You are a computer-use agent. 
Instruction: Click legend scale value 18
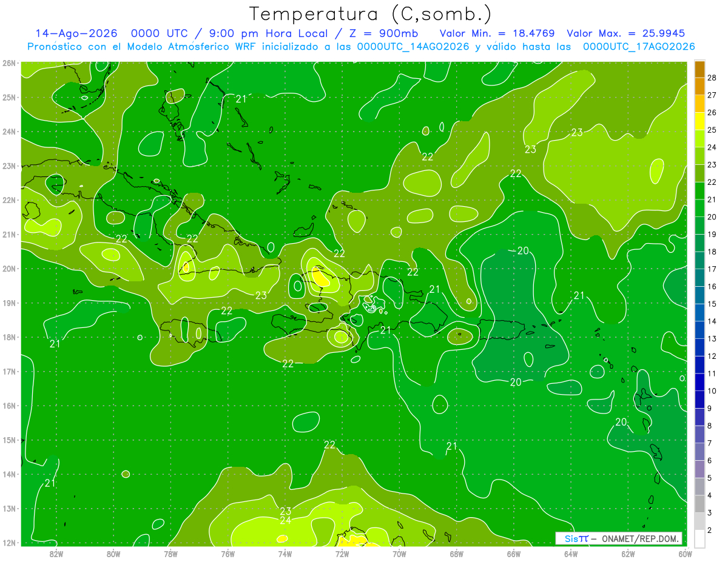pyautogui.click(x=712, y=252)
